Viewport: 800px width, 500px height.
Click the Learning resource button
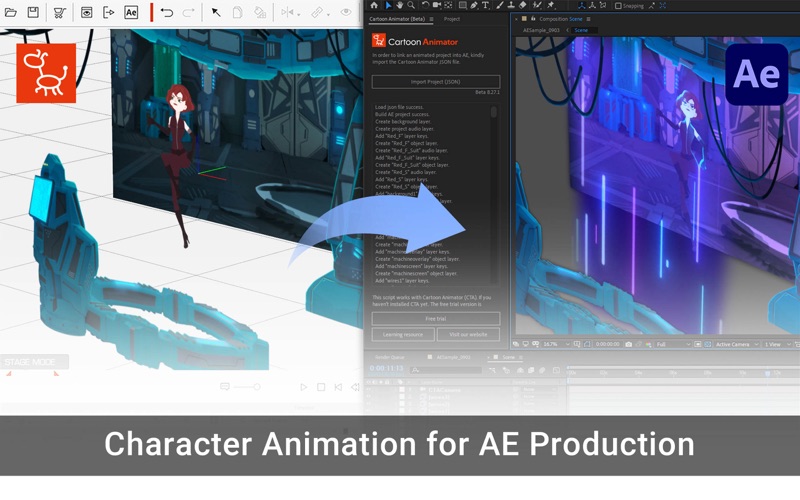(403, 334)
